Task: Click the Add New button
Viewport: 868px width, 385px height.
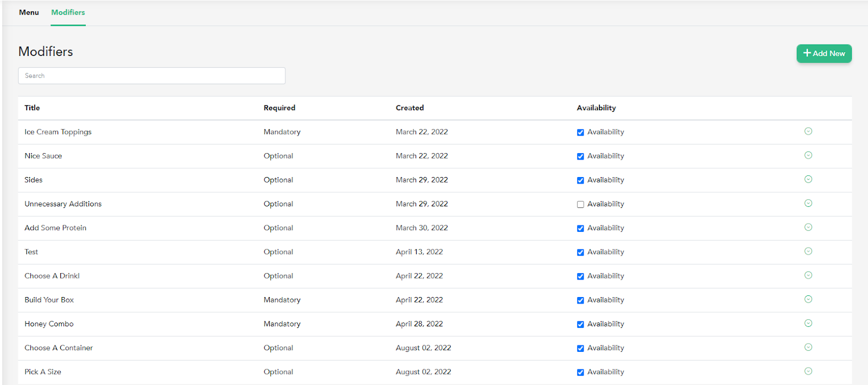Action: tap(824, 53)
